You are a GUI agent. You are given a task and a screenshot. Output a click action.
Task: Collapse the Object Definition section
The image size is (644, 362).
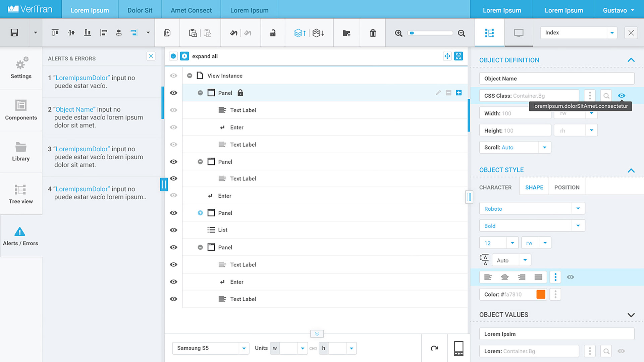click(x=631, y=60)
